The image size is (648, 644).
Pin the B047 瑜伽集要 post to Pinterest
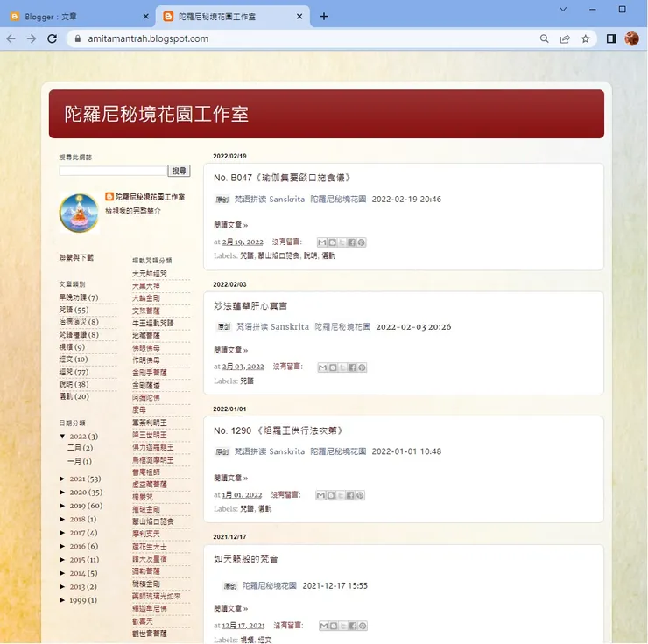click(x=361, y=242)
